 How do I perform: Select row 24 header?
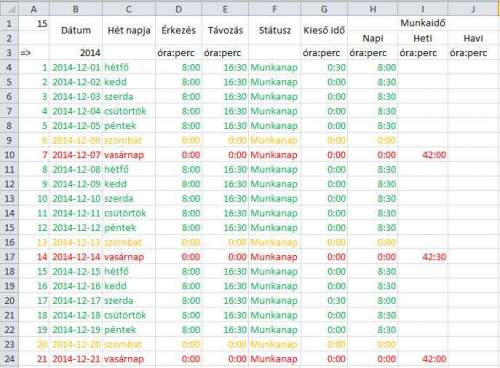click(9, 359)
